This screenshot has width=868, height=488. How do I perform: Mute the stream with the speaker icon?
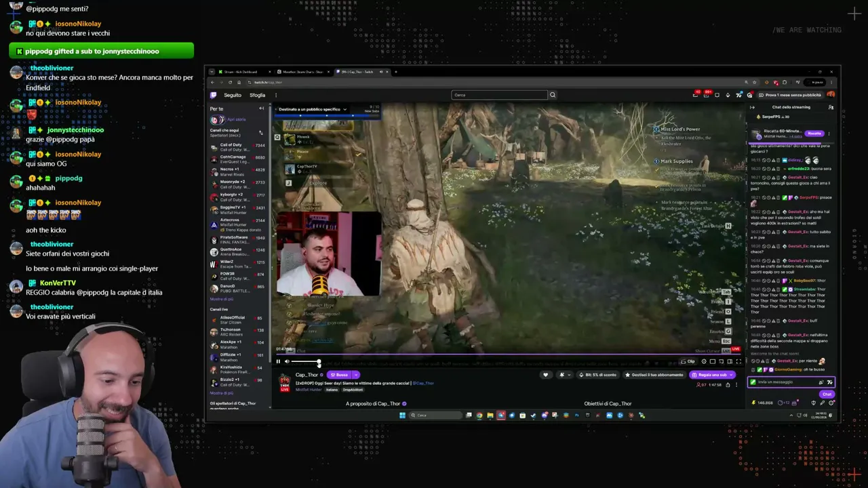point(287,361)
